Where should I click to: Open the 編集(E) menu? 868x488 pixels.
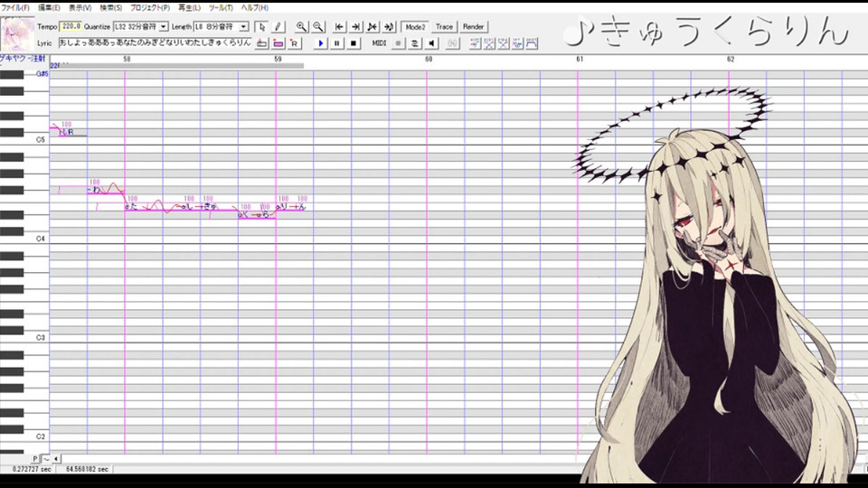click(49, 8)
